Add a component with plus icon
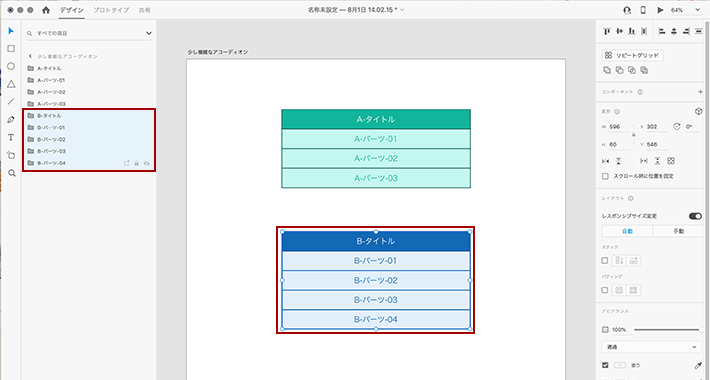 pos(700,92)
